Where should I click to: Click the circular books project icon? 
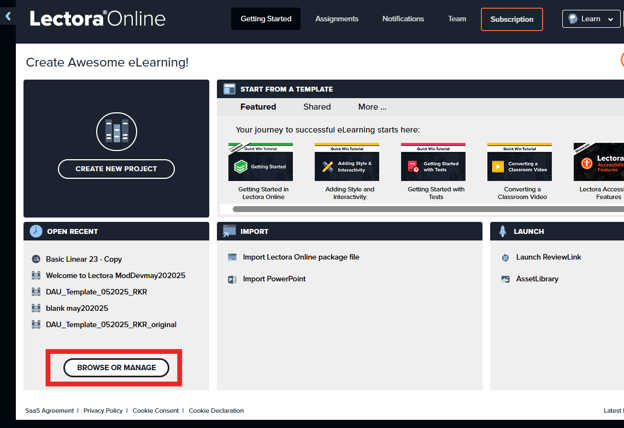point(117,131)
